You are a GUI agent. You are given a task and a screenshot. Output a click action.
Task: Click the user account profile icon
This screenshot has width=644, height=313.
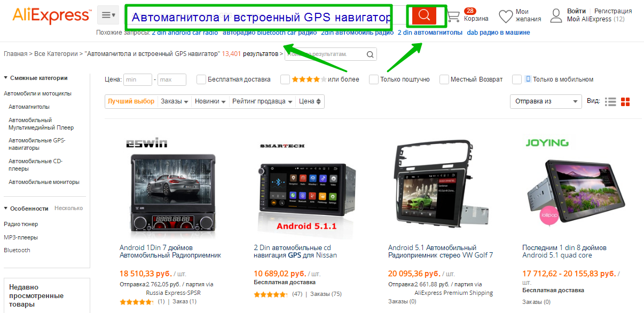[x=556, y=16]
